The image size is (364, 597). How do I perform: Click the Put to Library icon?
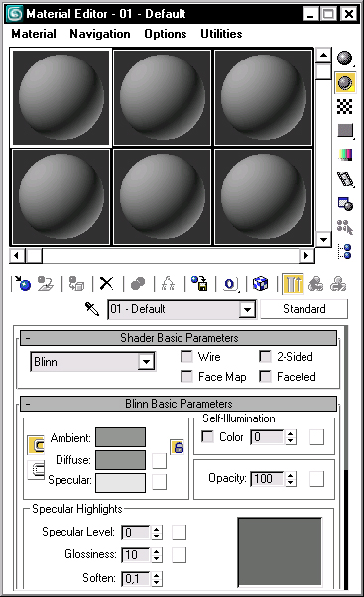[199, 284]
